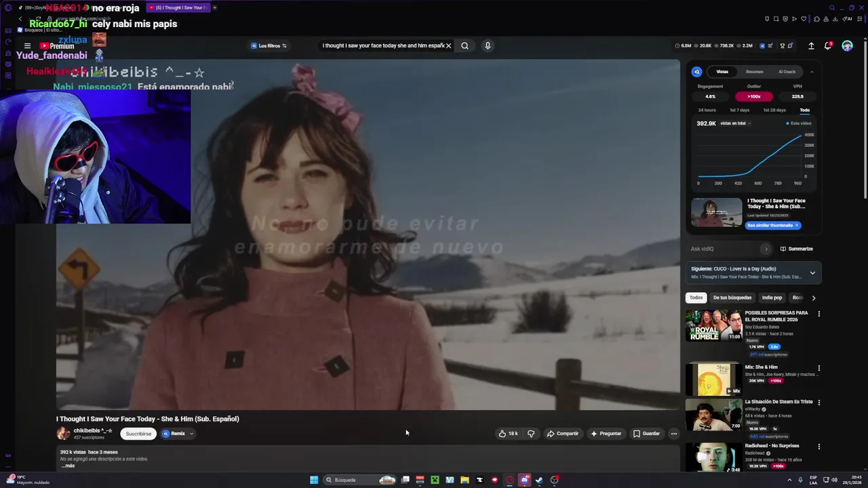Open the account avatar menu

847,46
